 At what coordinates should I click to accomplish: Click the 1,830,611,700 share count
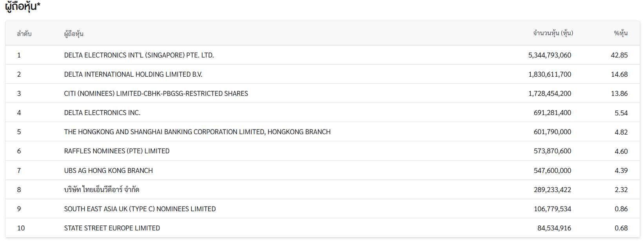(x=550, y=74)
